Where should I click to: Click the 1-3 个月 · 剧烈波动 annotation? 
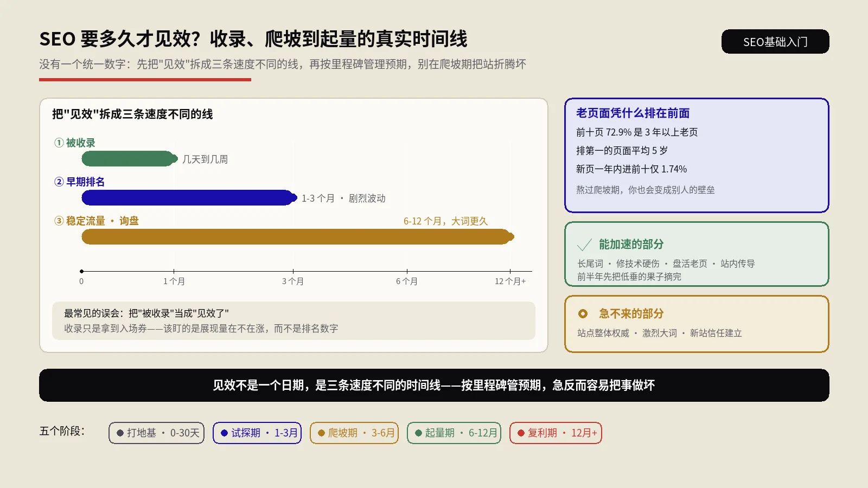[343, 198]
